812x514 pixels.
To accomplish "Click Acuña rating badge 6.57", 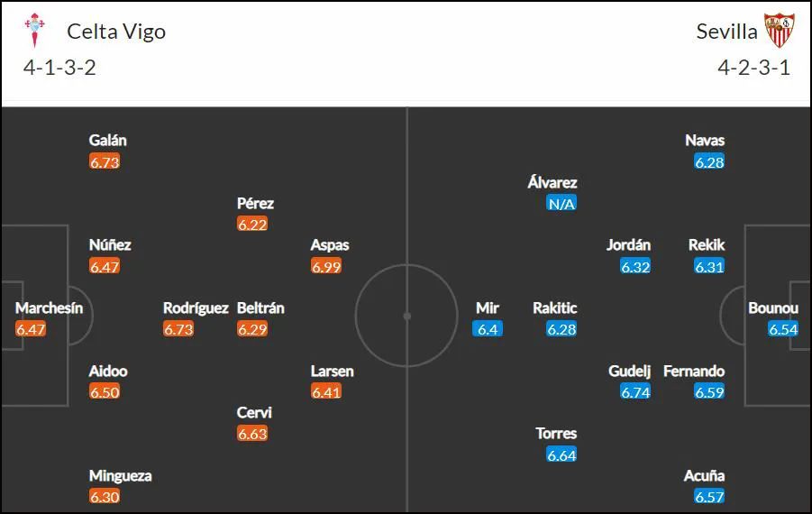I will pos(709,497).
